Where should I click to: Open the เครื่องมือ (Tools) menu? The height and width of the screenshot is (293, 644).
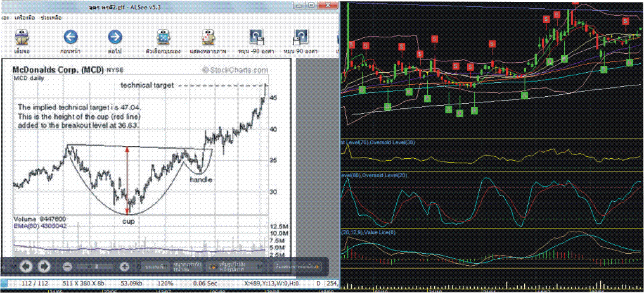pos(24,18)
